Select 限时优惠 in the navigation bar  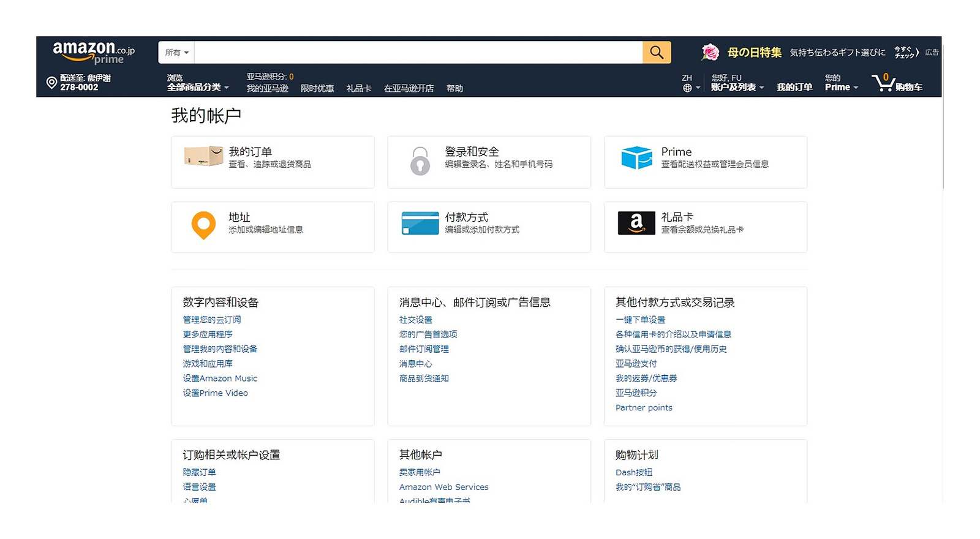[x=317, y=89]
